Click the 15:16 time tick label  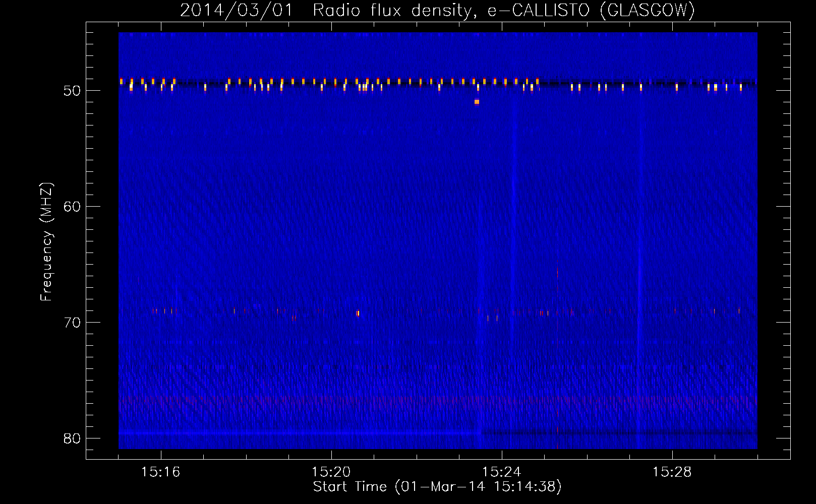pyautogui.click(x=160, y=472)
